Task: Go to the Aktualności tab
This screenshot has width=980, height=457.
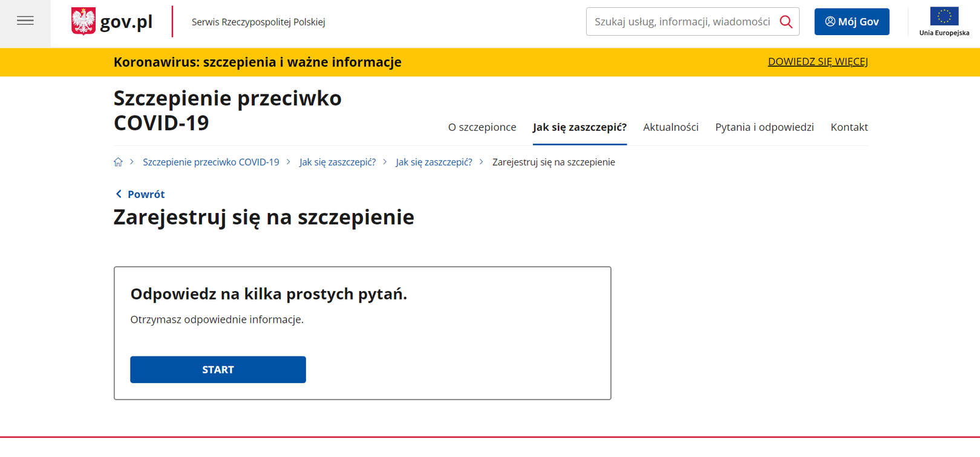Action: [670, 127]
